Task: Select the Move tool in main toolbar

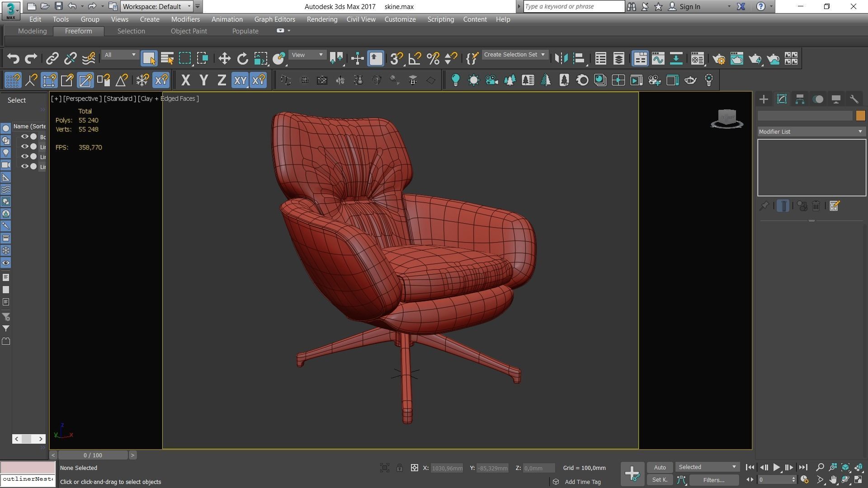Action: (224, 58)
